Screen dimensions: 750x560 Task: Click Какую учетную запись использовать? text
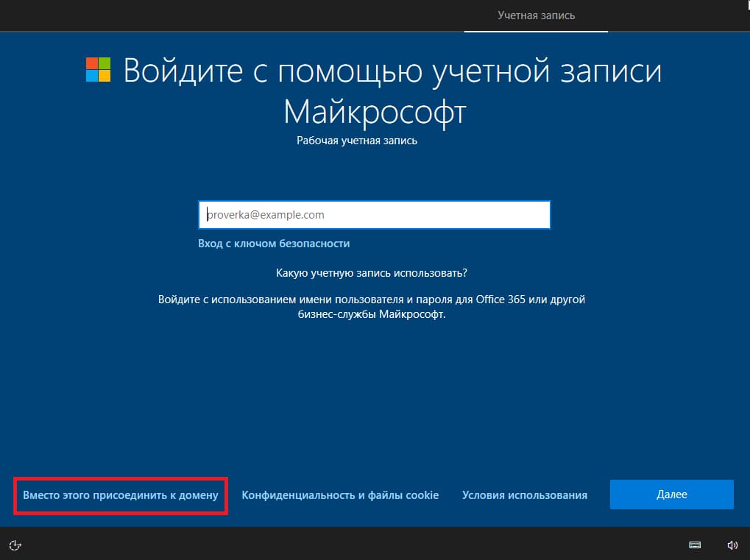point(372,273)
